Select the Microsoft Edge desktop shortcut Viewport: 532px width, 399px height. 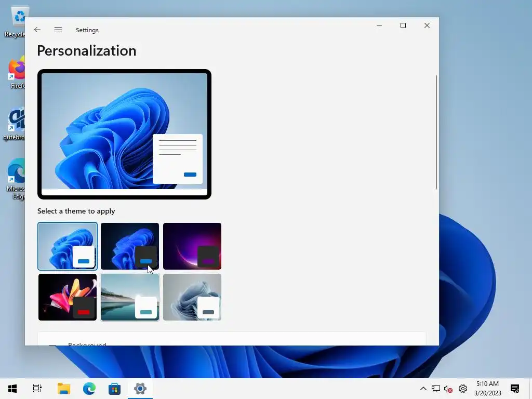[x=15, y=179]
